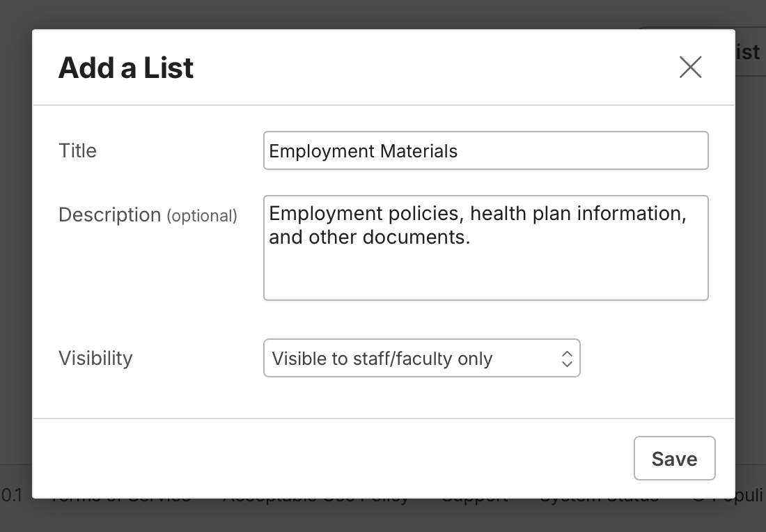
Task: Click the partially hidden Terms of Service link
Action: point(120,499)
